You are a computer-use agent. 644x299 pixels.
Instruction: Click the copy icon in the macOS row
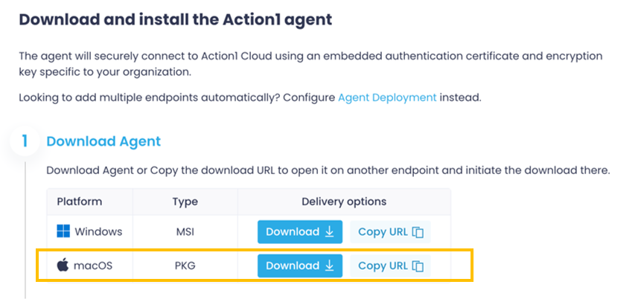(418, 266)
